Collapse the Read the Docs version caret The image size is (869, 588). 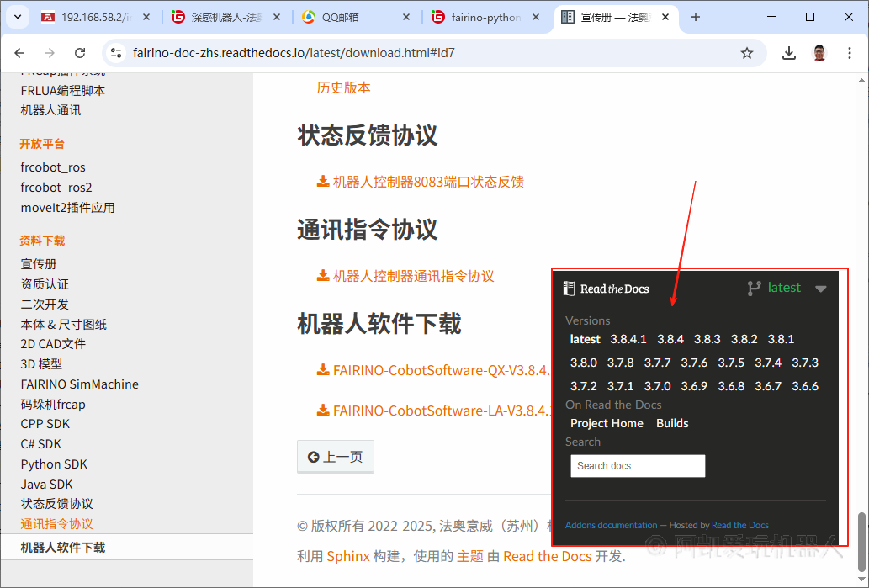point(821,289)
